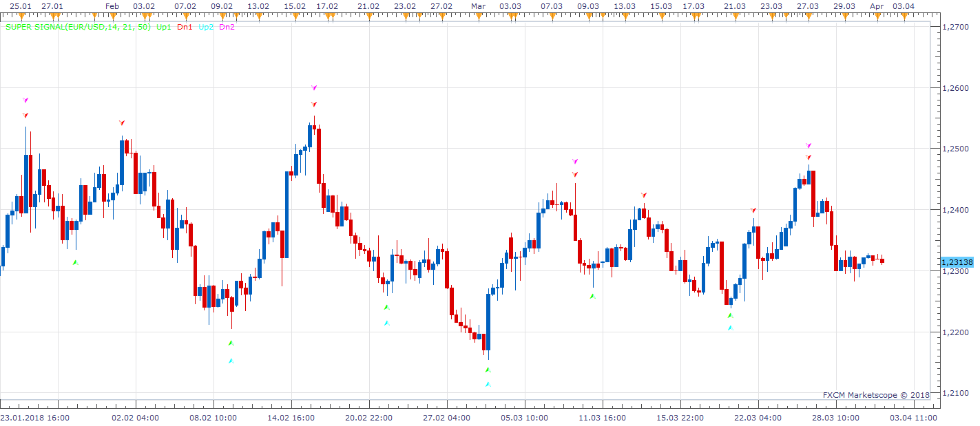This screenshot has width=980, height=426.
Task: Click the 23.01.2018 16:00 time axis label
Action: [34, 417]
